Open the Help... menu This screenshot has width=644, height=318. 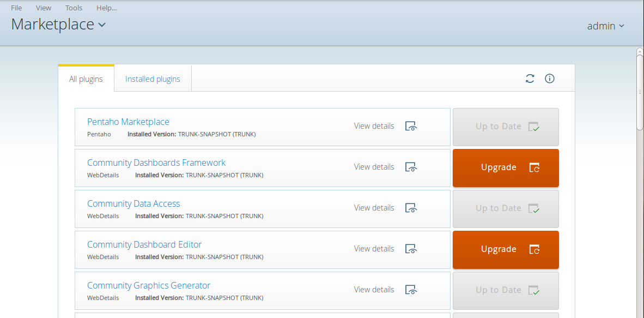[x=106, y=8]
